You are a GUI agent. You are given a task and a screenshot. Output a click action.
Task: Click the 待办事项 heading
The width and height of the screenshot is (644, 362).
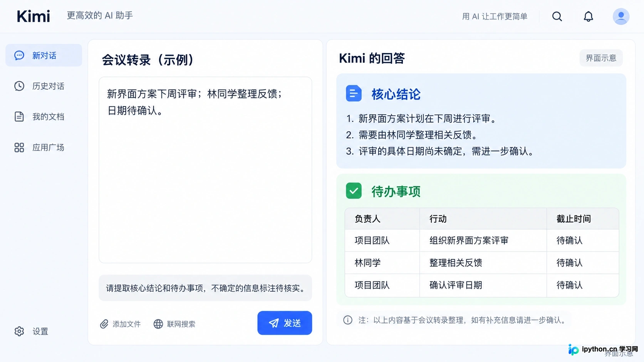coord(396,192)
